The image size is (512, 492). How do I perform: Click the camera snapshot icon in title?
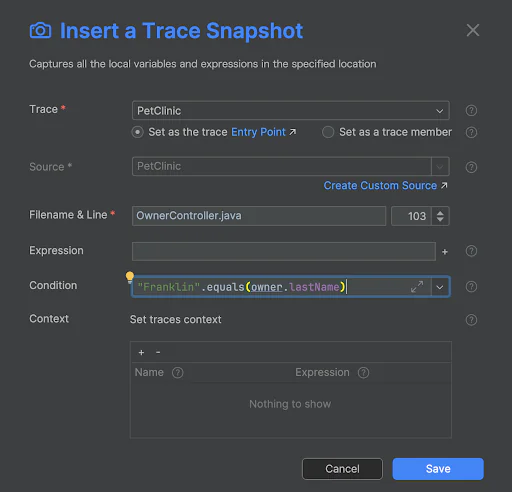(40, 31)
